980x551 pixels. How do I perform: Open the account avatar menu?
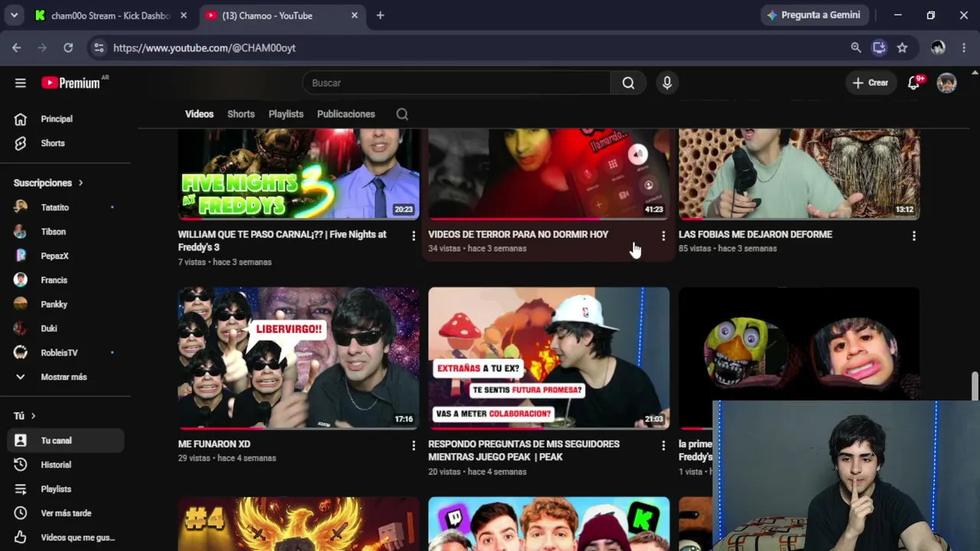(947, 83)
